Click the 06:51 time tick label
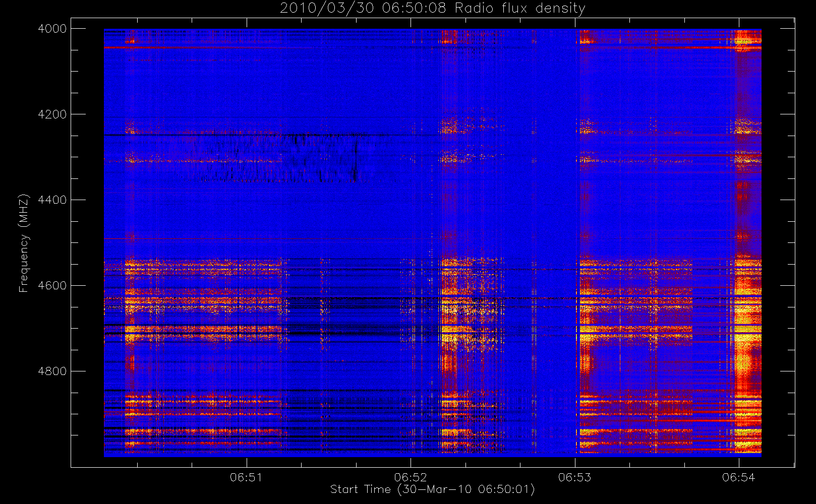 (246, 477)
